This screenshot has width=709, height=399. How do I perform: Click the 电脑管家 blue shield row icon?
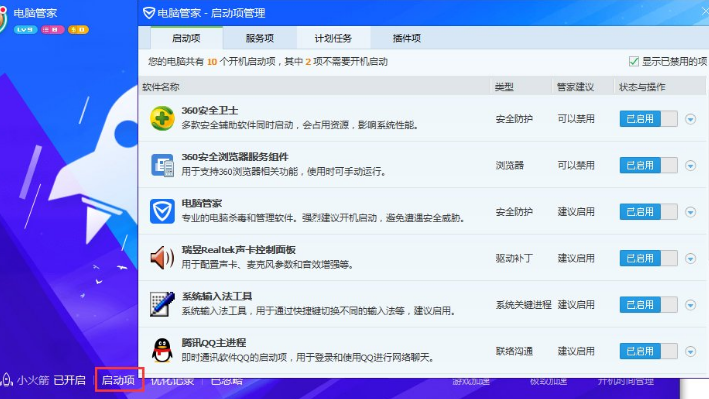[162, 211]
